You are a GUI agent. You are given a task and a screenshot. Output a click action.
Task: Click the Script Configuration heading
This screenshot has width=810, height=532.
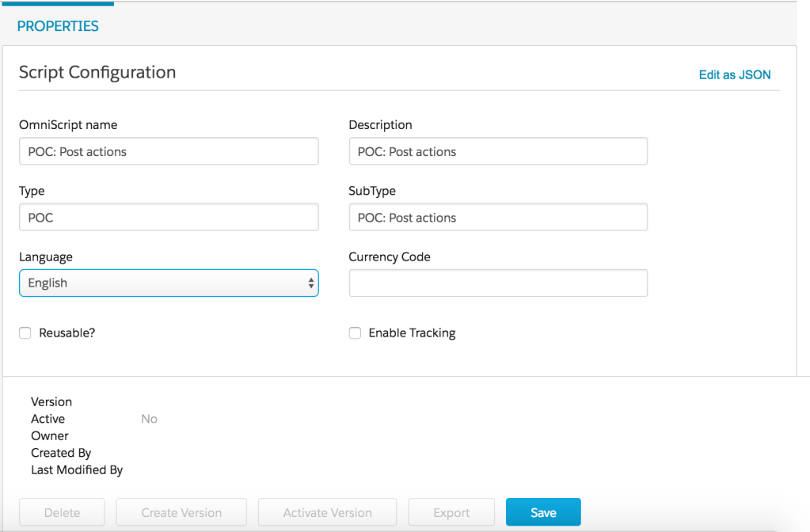pyautogui.click(x=97, y=72)
